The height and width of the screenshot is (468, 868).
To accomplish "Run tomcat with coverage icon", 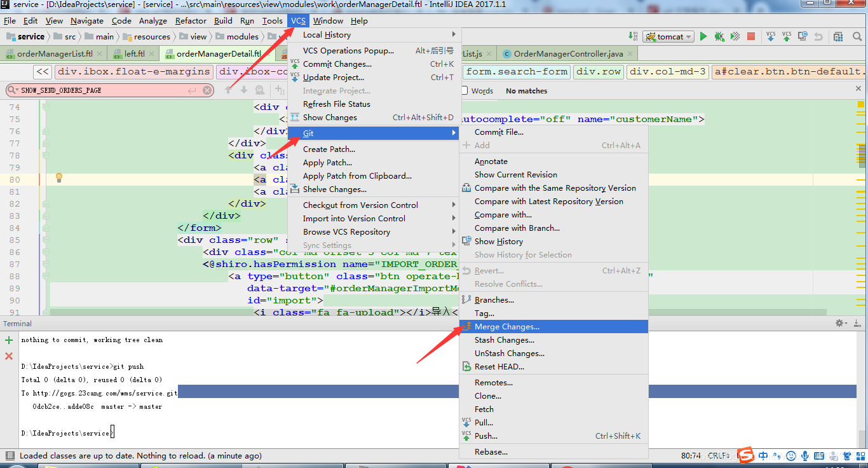I will click(735, 37).
